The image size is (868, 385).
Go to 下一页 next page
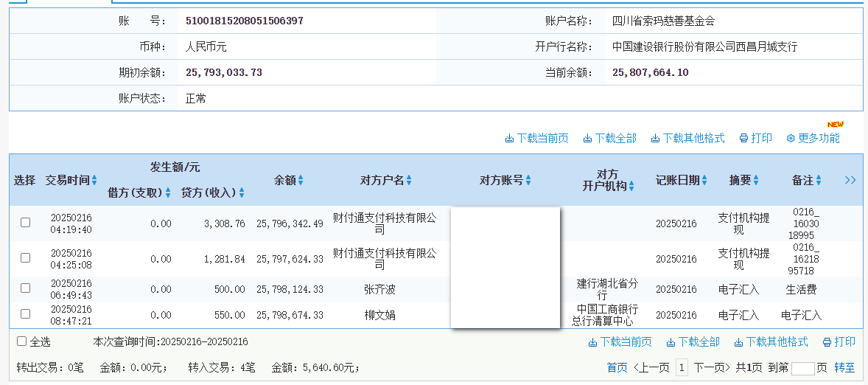[x=713, y=368]
